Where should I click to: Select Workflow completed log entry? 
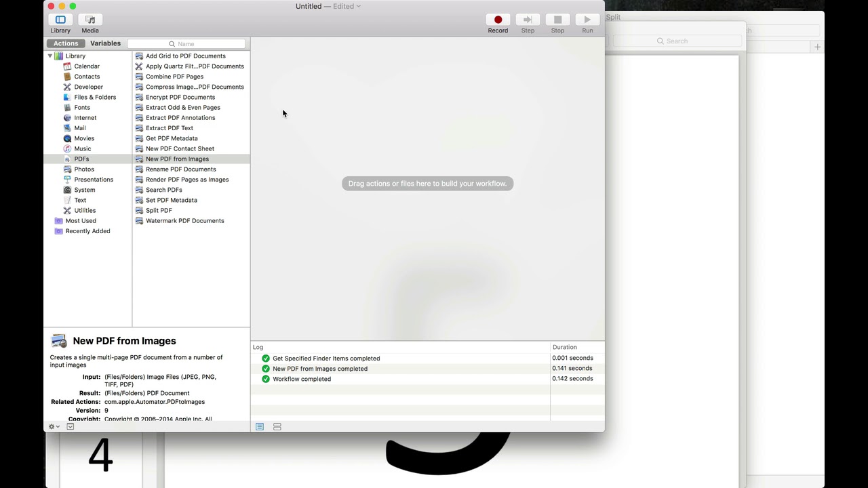tap(427, 379)
